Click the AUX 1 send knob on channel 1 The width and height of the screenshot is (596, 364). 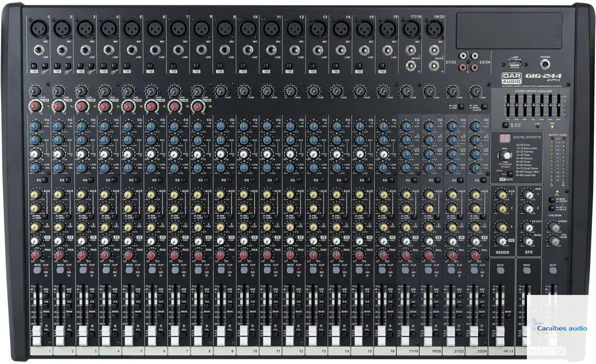[35, 195]
